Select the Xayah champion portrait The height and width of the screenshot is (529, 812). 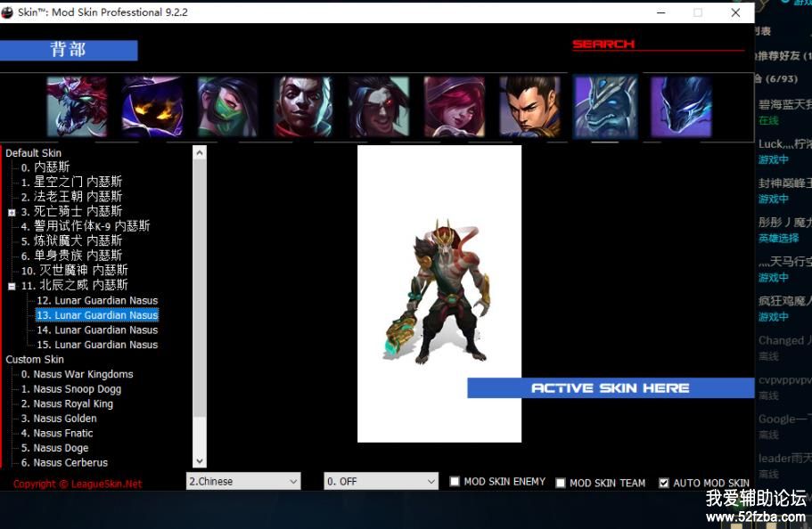455,107
